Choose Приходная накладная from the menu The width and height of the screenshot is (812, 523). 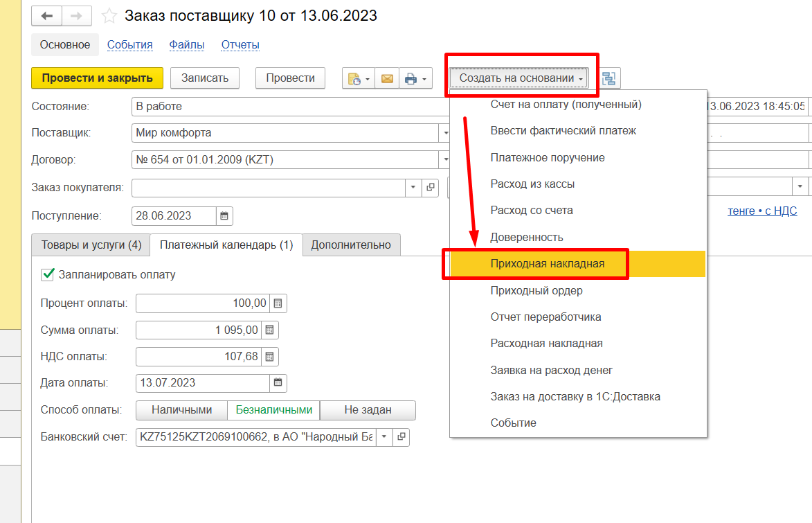[x=547, y=264]
